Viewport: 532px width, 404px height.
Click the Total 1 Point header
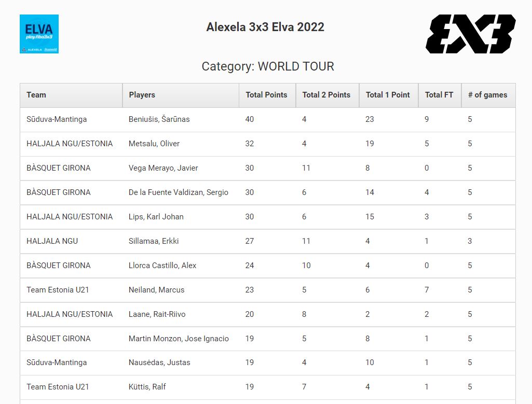tap(388, 95)
